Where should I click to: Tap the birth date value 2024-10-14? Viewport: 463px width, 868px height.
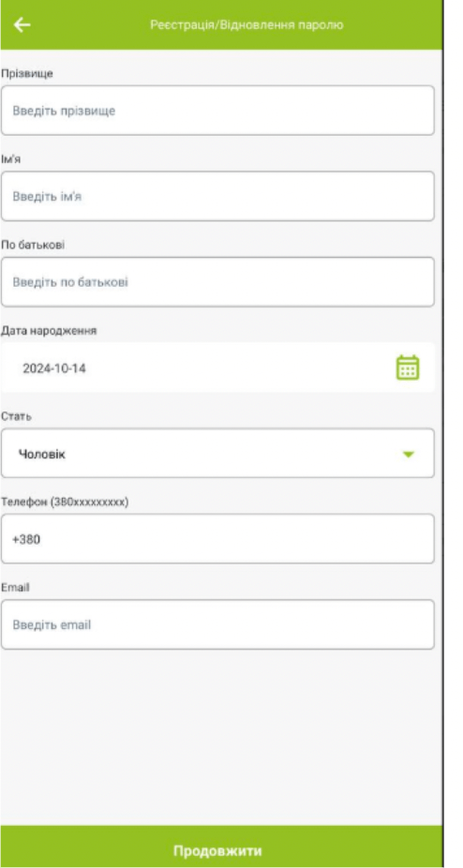coord(54,368)
